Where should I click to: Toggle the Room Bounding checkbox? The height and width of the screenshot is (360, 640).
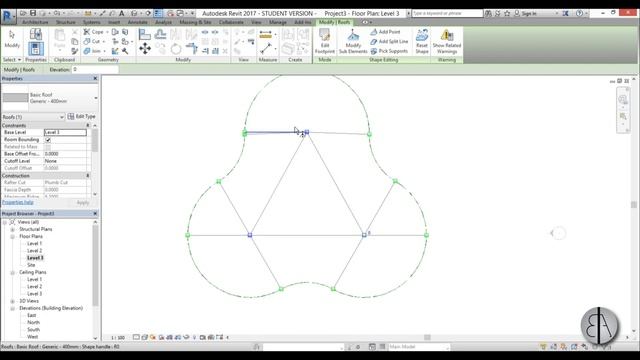[48, 140]
